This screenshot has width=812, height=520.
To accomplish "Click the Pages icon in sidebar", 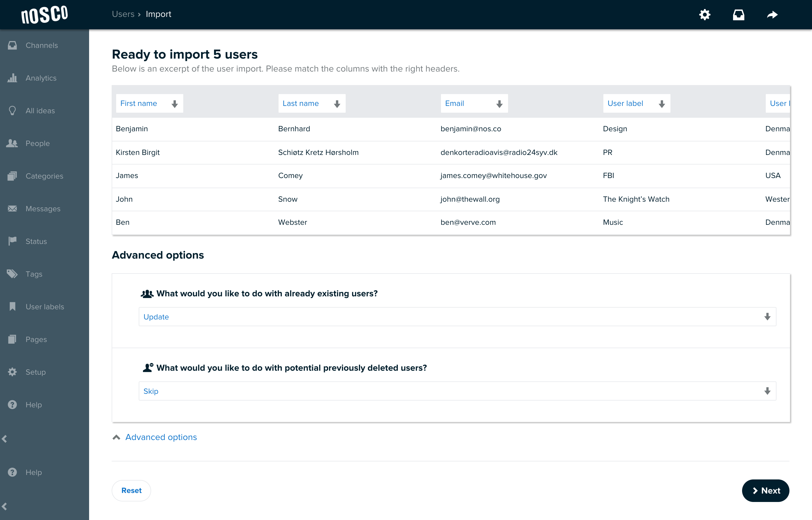I will pos(12,339).
